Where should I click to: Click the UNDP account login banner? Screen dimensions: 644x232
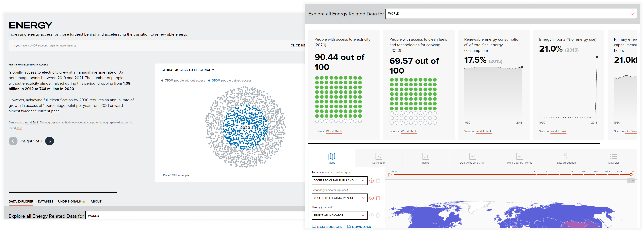coord(156,46)
